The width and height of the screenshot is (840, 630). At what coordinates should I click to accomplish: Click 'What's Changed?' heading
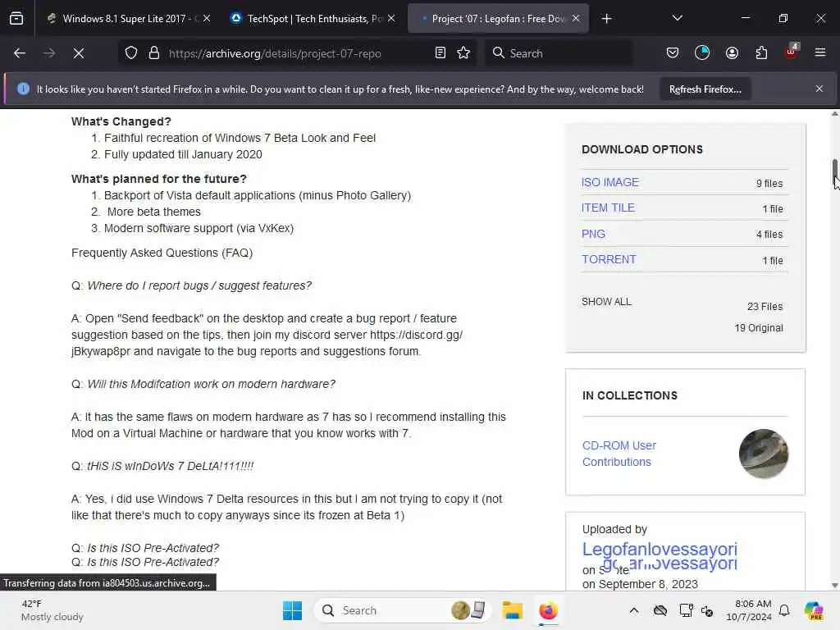[x=121, y=121]
